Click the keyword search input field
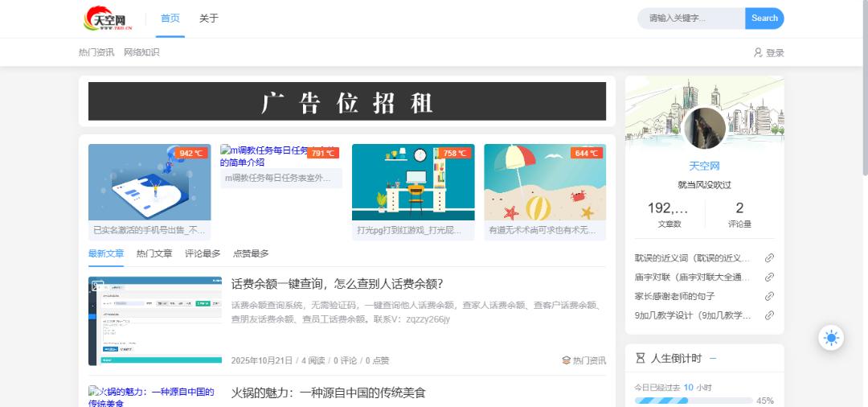 tap(691, 18)
